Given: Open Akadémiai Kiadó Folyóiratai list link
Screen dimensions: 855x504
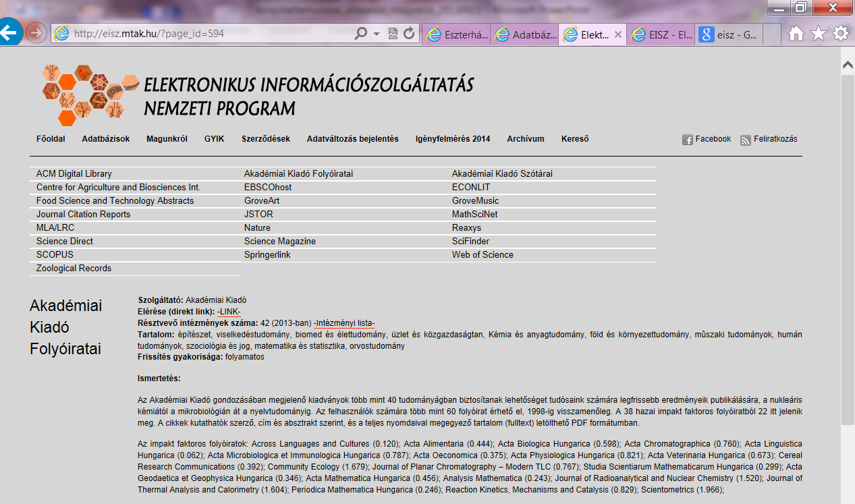Looking at the screenshot, I should tap(298, 174).
